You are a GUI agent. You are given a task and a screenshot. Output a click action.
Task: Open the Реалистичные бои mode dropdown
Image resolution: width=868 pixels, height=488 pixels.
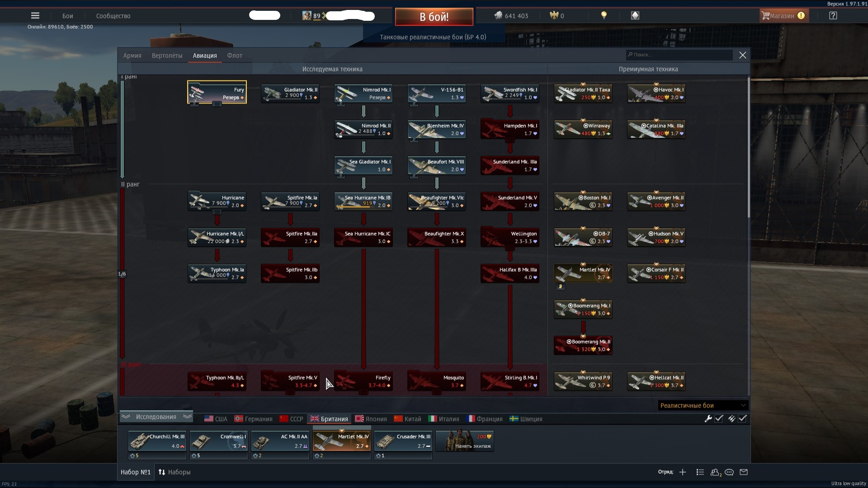(703, 405)
